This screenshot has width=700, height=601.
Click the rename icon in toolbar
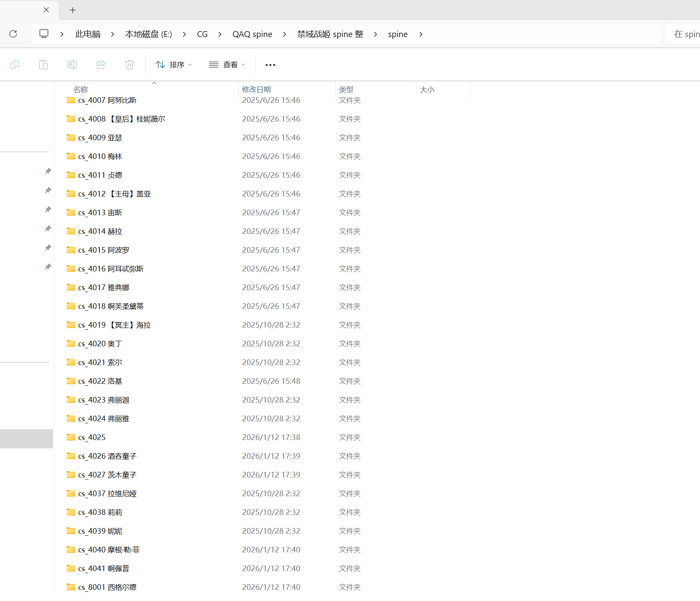pyautogui.click(x=72, y=65)
